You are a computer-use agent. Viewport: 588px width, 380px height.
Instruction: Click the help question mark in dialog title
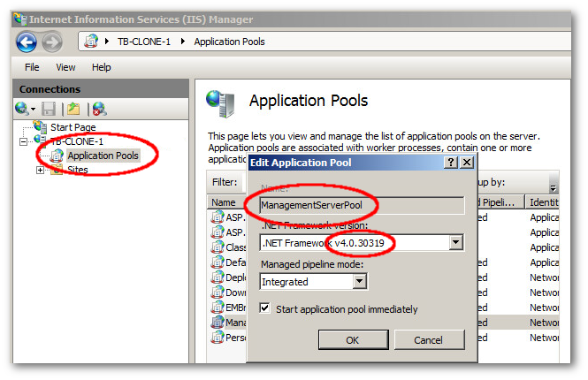coord(451,163)
